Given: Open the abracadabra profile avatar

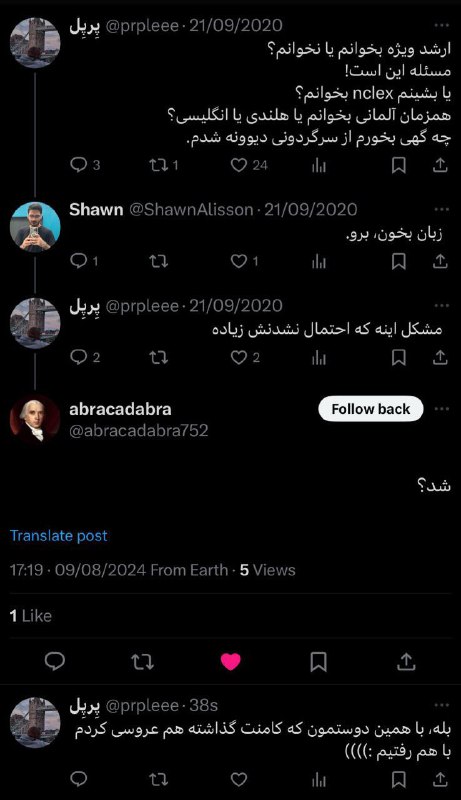Looking at the screenshot, I should tap(35, 419).
